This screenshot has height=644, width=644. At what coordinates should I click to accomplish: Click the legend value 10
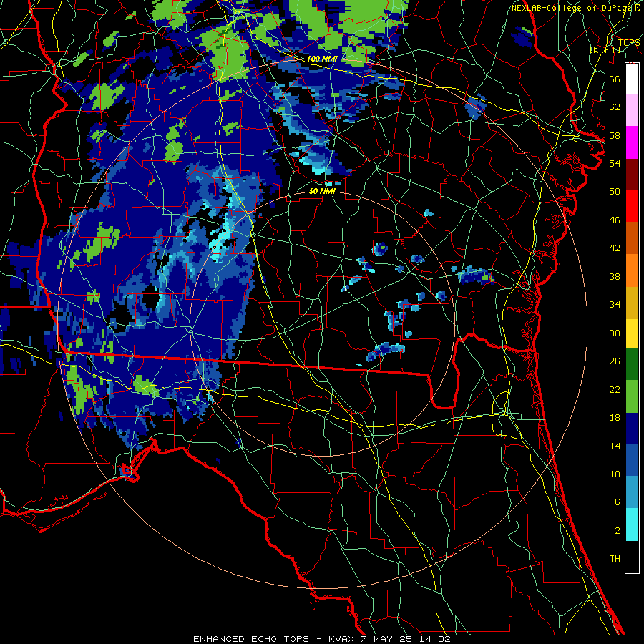click(615, 474)
